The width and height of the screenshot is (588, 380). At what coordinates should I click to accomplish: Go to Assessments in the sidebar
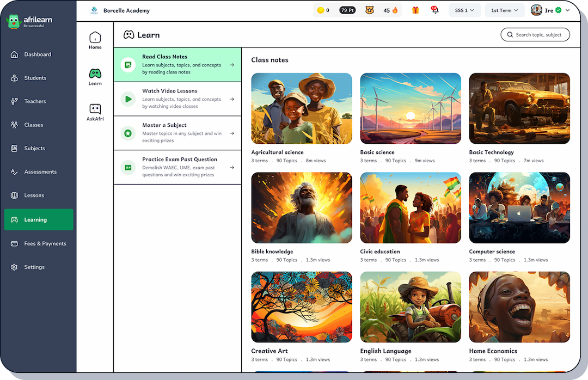coord(39,172)
